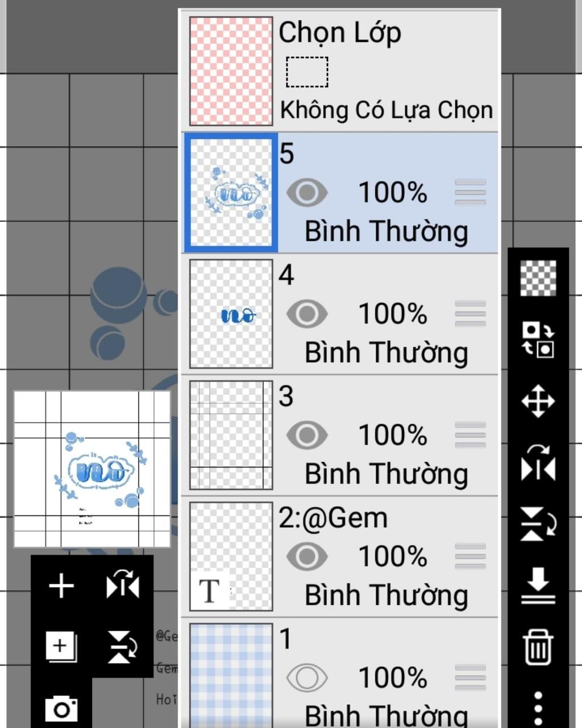Image resolution: width=582 pixels, height=728 pixels.
Task: Merge layer down with download-arrow icon
Action: click(538, 585)
